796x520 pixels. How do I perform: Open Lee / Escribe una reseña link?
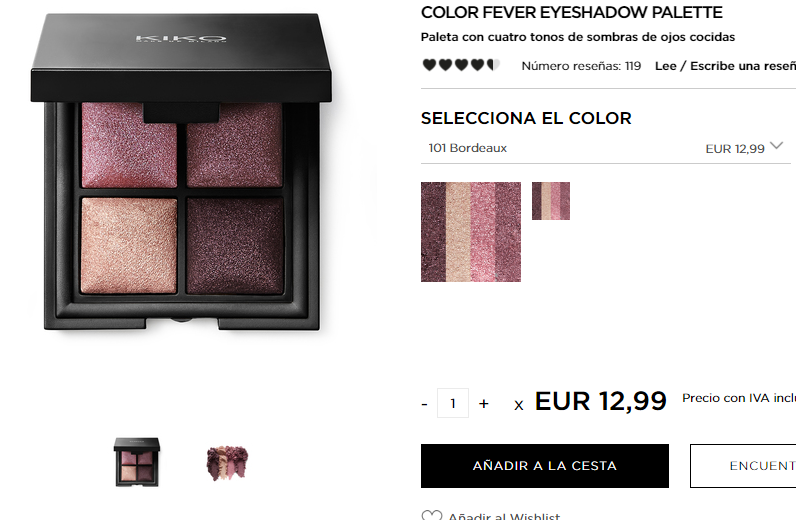click(x=725, y=66)
